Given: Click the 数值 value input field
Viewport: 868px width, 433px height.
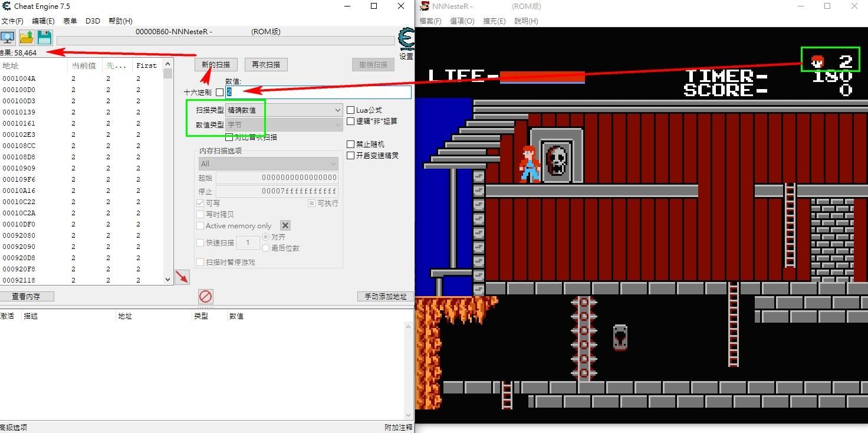Looking at the screenshot, I should 318,93.
